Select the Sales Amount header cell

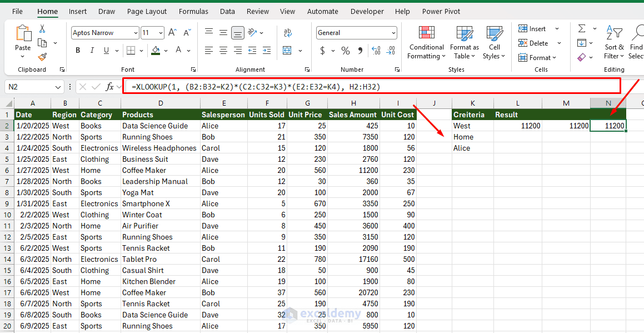(x=352, y=115)
